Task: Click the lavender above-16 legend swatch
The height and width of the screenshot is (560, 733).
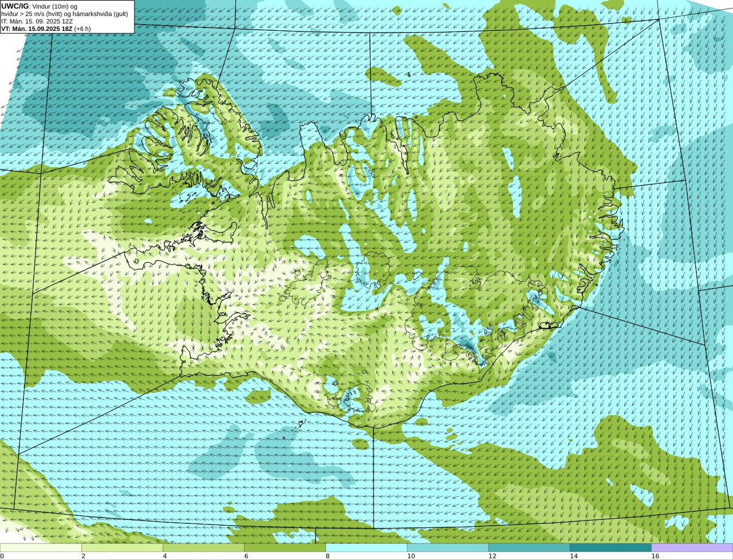Action: (x=692, y=548)
